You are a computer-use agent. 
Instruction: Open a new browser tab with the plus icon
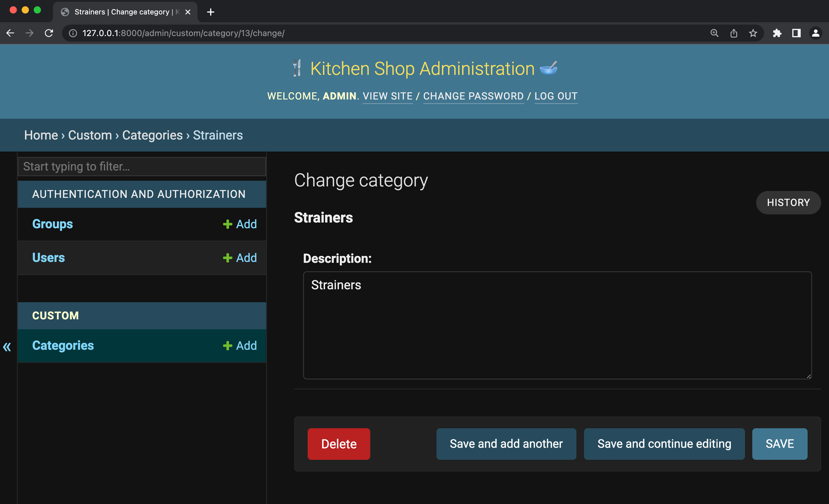(211, 12)
